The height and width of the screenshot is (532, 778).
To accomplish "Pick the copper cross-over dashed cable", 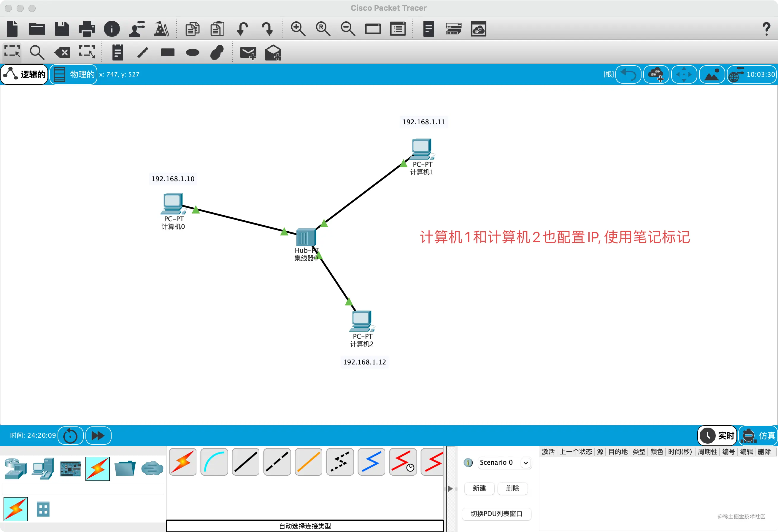I will 277,462.
